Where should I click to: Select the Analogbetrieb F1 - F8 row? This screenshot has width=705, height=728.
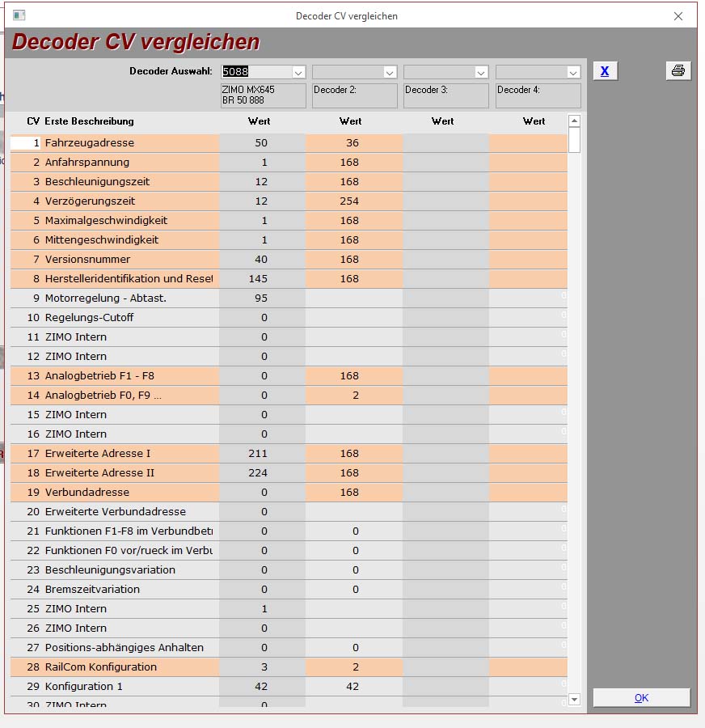coord(289,376)
